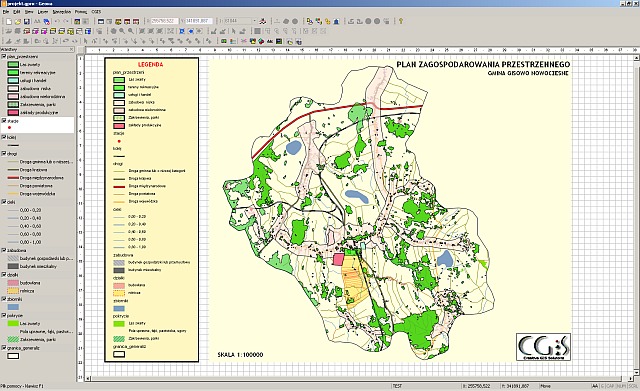
Task: Click the Open folder icon
Action: [x=18, y=21]
